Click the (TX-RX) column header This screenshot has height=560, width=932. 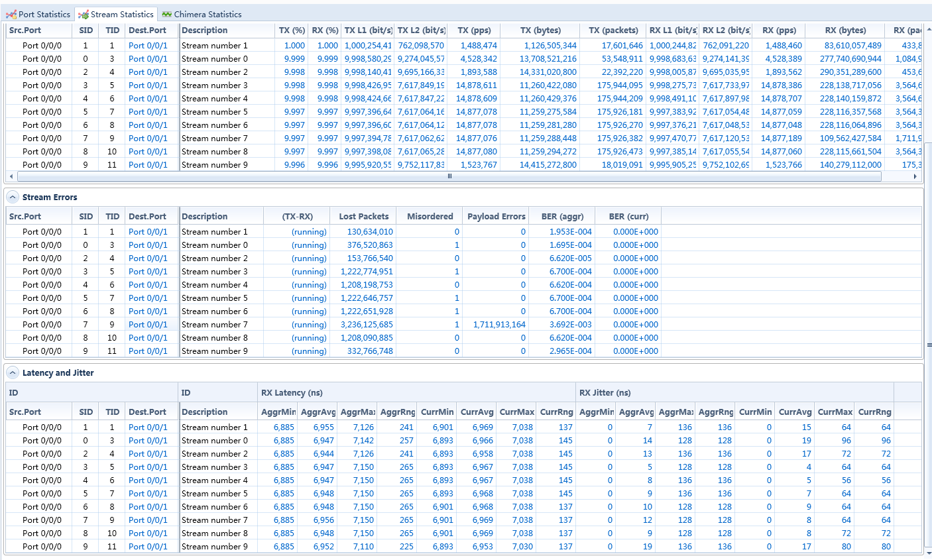297,217
